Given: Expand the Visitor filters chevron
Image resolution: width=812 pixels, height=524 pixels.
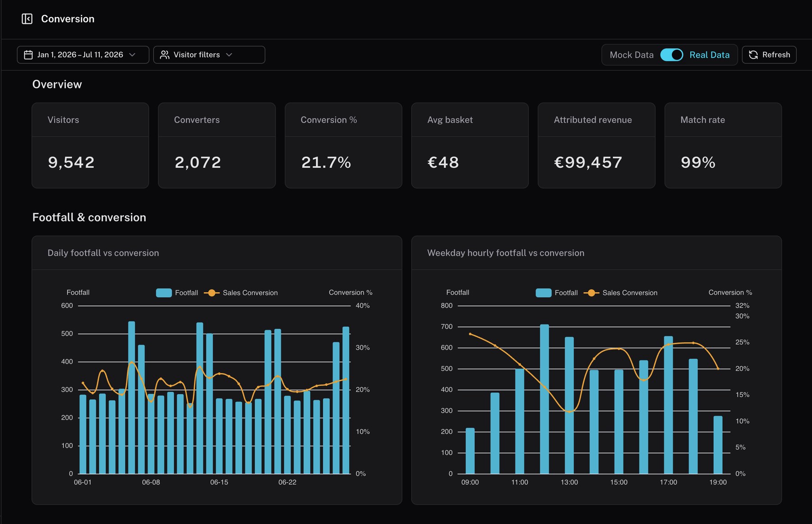Looking at the screenshot, I should click(x=229, y=55).
